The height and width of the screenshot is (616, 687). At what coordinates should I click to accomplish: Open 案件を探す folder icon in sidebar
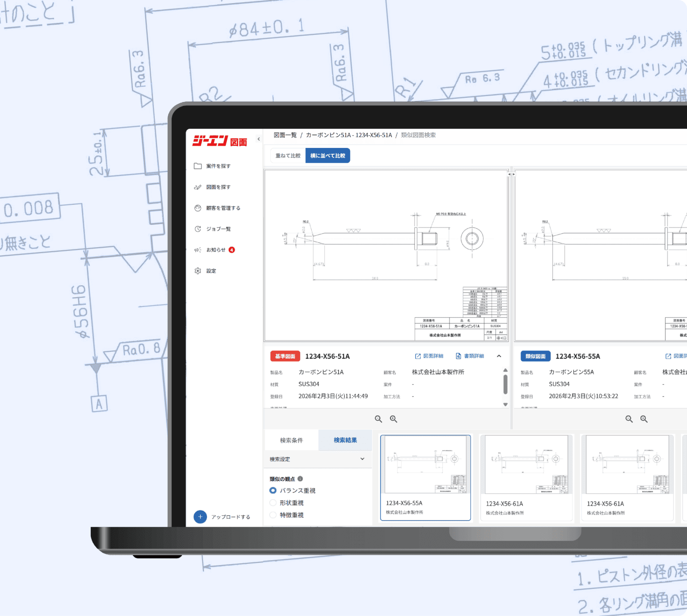click(198, 166)
